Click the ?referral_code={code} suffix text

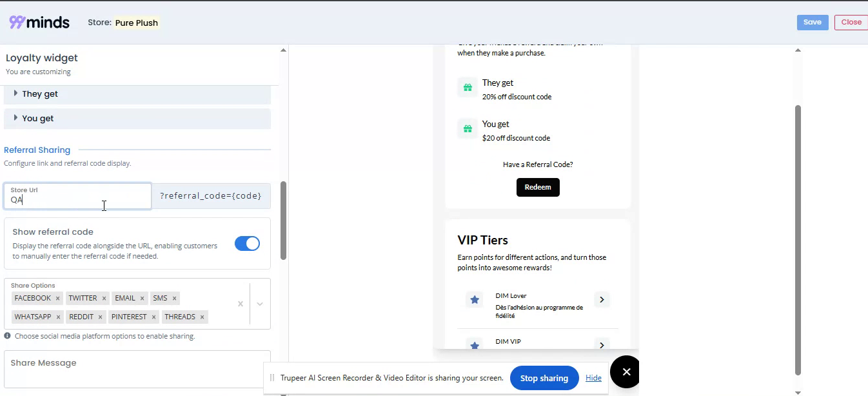tap(211, 196)
